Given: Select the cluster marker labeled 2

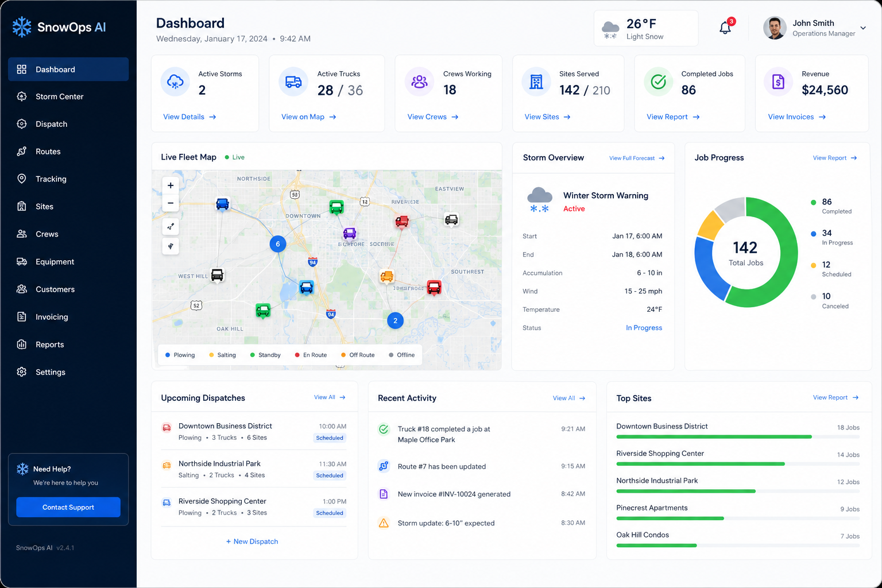Looking at the screenshot, I should pos(395,321).
